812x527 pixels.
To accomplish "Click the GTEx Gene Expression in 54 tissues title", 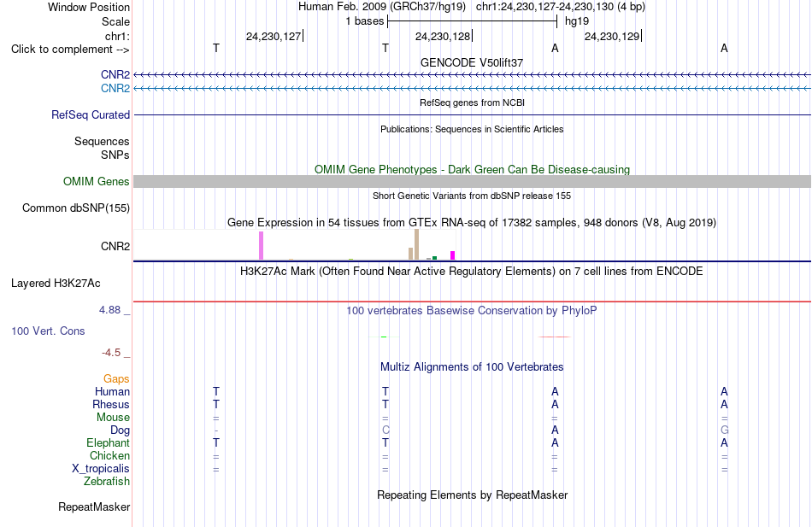I will [472, 223].
